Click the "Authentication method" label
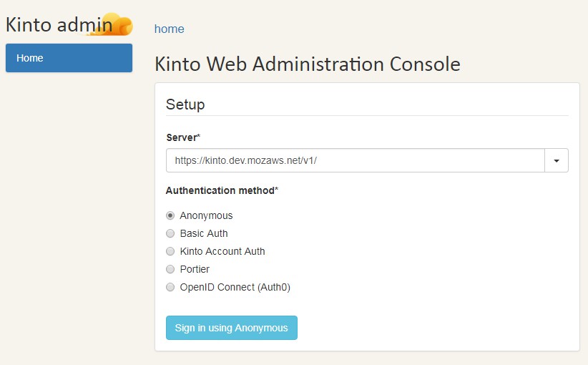Viewport: 588px width, 365px height. (x=220, y=190)
